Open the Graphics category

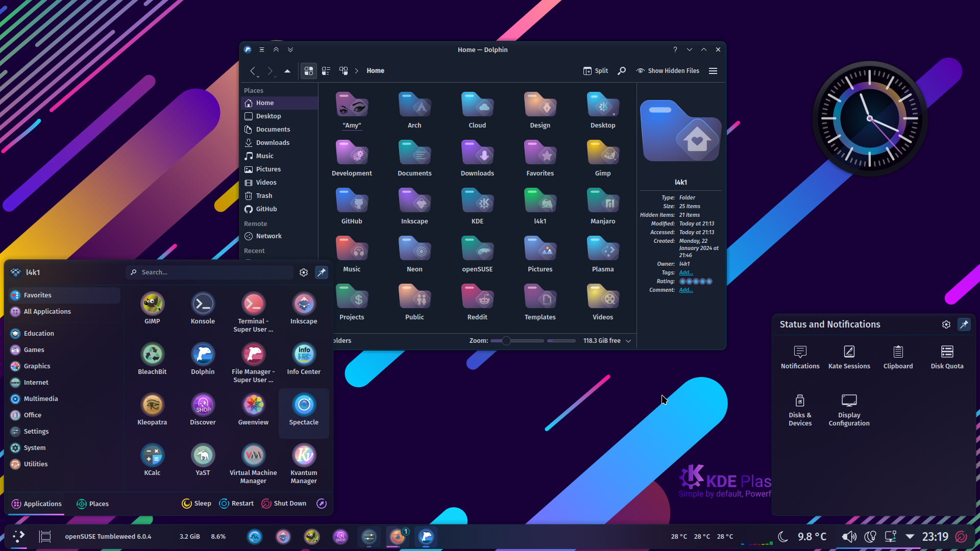tap(64, 366)
